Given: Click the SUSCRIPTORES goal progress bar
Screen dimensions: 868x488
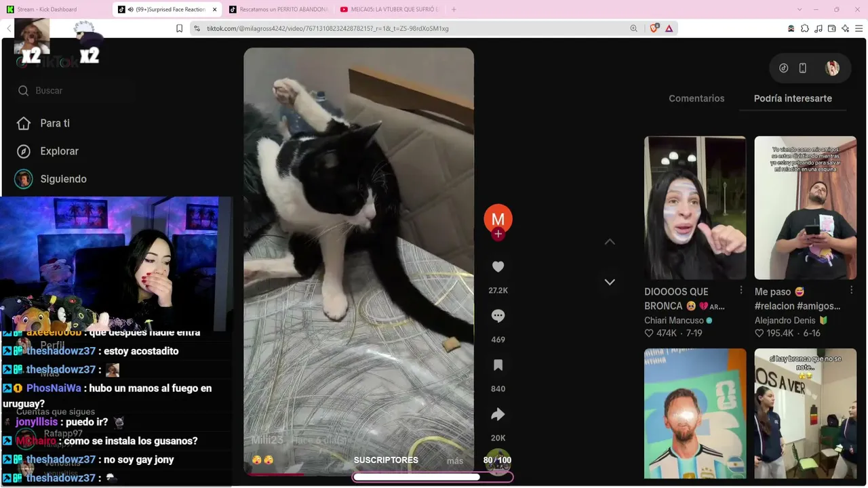Looking at the screenshot, I should (433, 477).
